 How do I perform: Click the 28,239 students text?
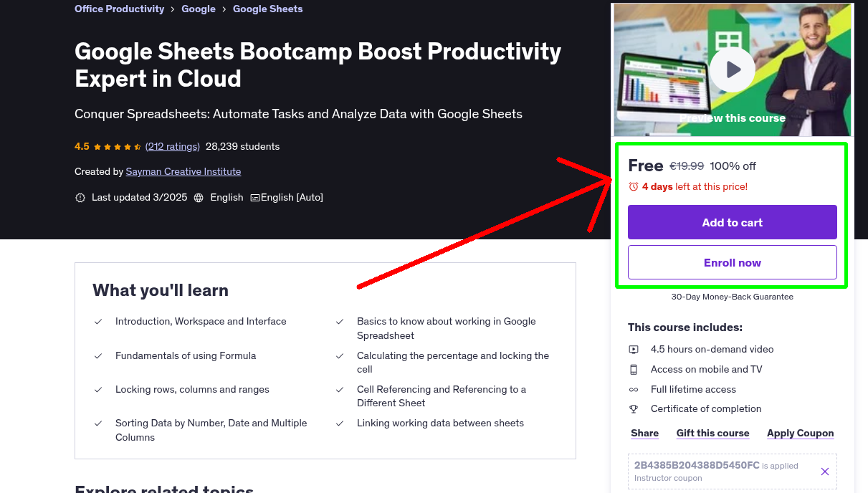(x=242, y=146)
